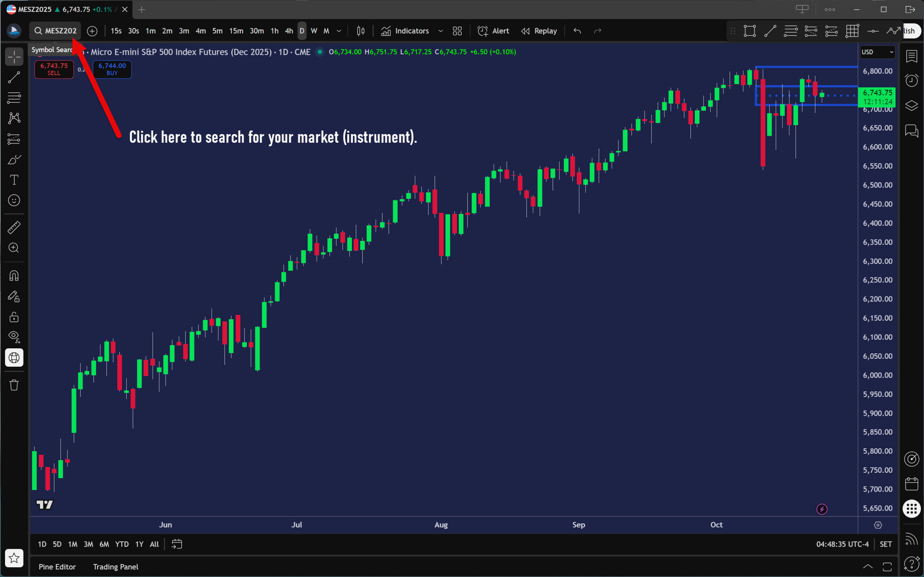Toggle Lock All Drawings
This screenshot has height=577, width=924.
14,317
